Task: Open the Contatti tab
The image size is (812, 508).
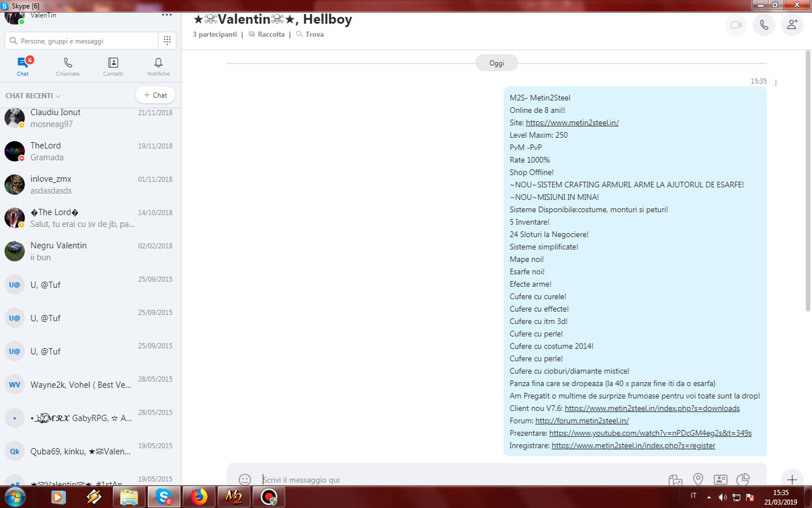Action: [113, 67]
